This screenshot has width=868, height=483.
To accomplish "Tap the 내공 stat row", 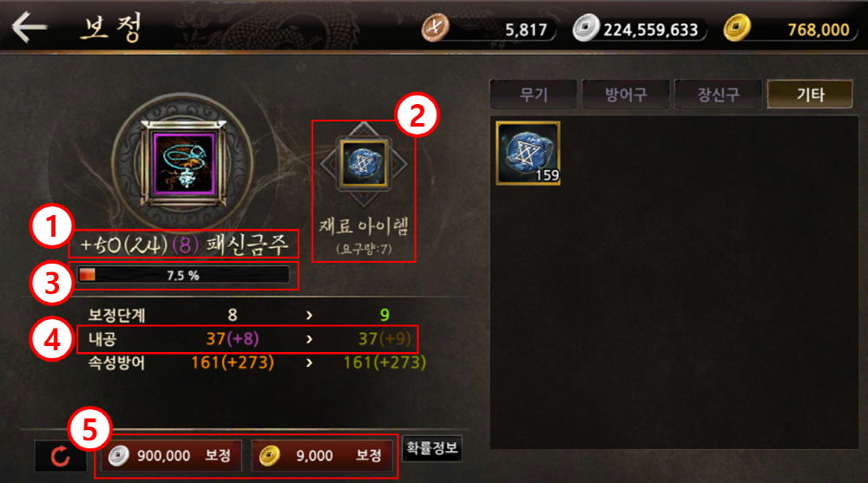I will click(247, 338).
